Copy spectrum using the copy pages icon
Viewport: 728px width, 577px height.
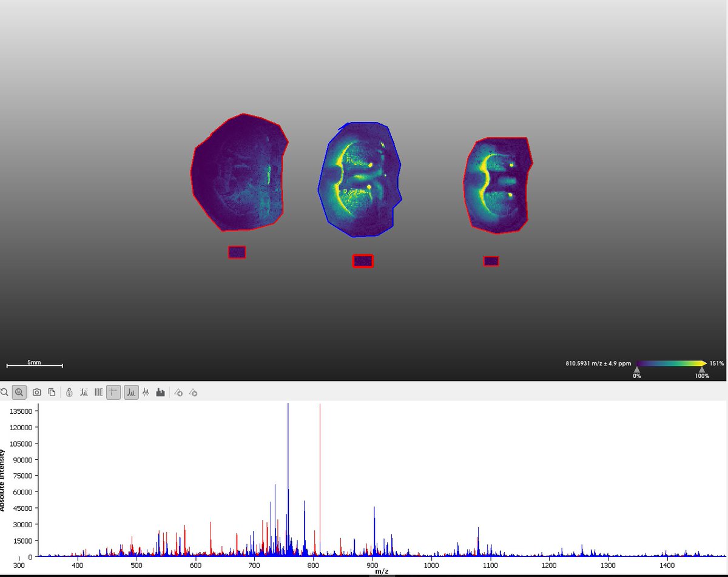[52, 393]
